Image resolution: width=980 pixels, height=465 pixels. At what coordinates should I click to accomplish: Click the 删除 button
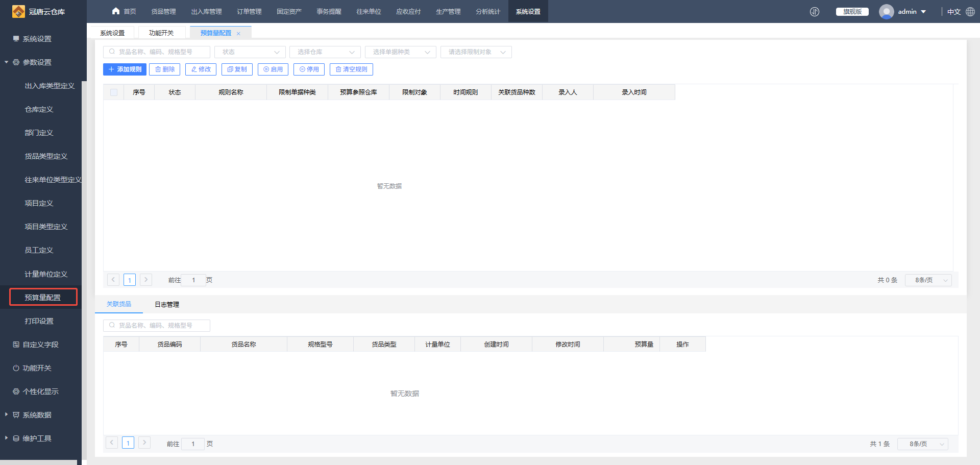[x=164, y=69]
